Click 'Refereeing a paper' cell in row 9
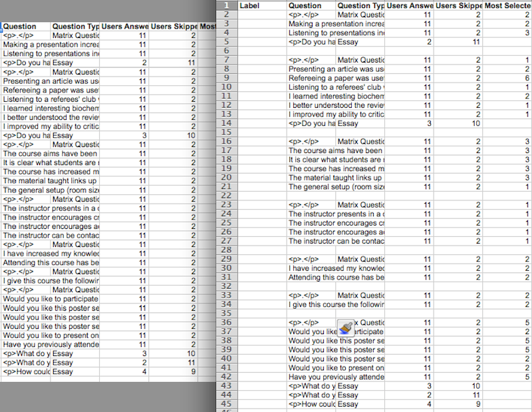The image size is (532, 412). tap(311, 78)
